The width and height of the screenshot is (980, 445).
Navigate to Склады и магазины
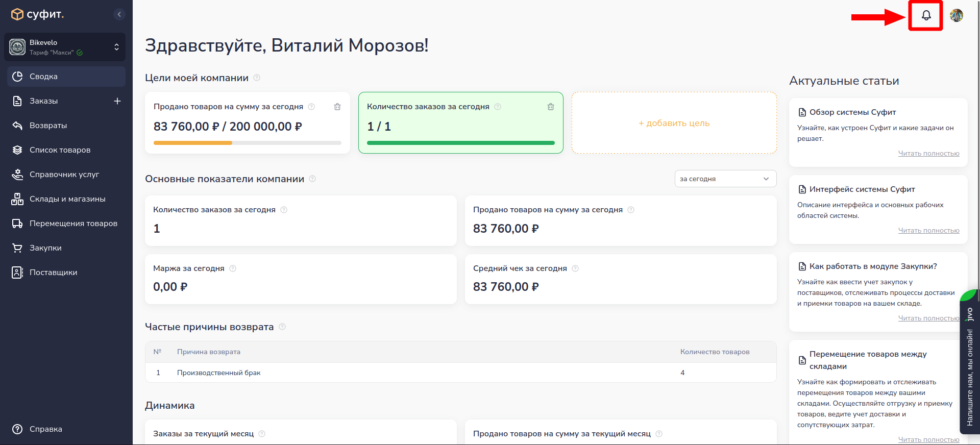[x=66, y=199]
